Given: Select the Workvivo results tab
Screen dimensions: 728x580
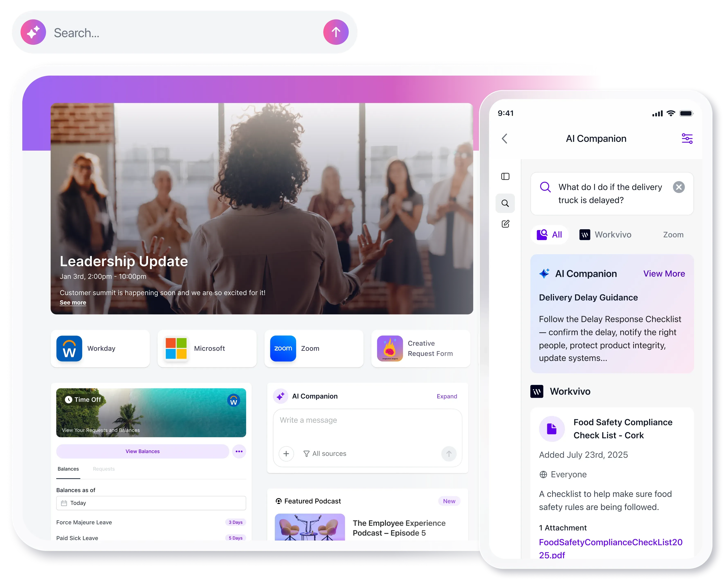Looking at the screenshot, I should 606,235.
